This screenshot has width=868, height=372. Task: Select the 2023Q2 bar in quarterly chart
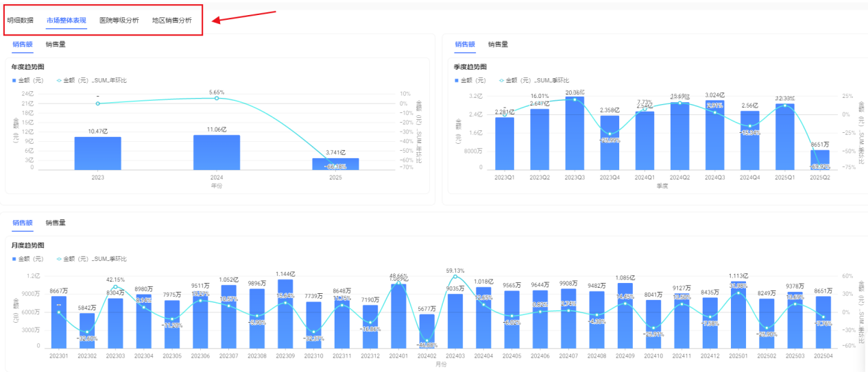coord(540,139)
